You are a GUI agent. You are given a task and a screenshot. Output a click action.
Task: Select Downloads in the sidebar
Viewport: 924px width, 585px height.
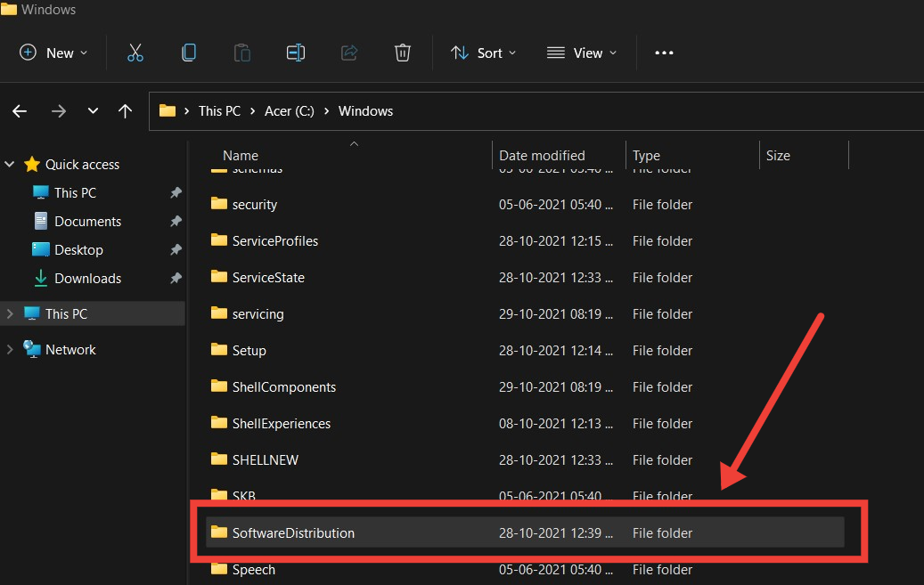click(x=87, y=279)
